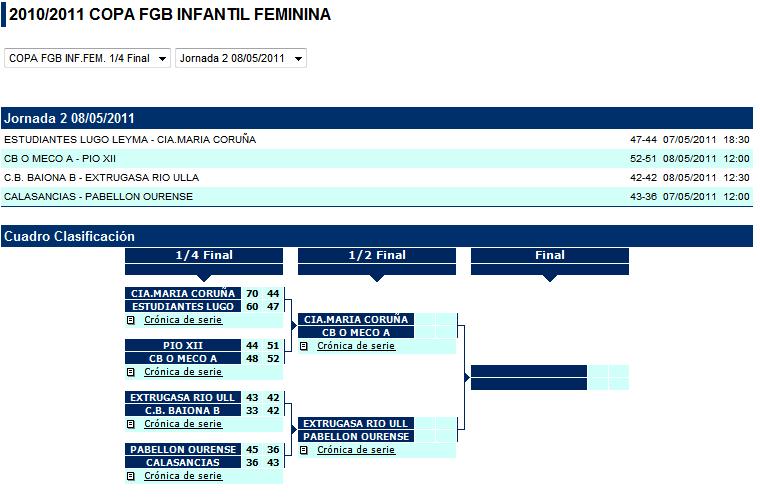Open the Jornada 2 08/05/2011 dropdown
Viewport: 760px width, 504px height.
click(240, 58)
